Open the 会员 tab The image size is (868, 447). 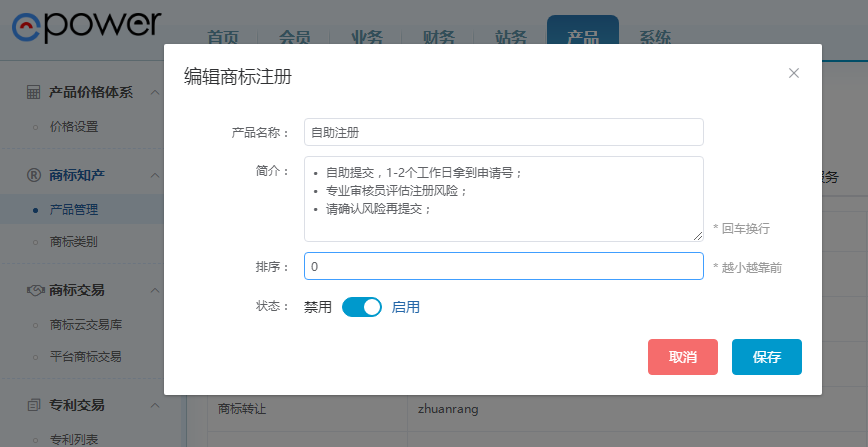(x=294, y=37)
